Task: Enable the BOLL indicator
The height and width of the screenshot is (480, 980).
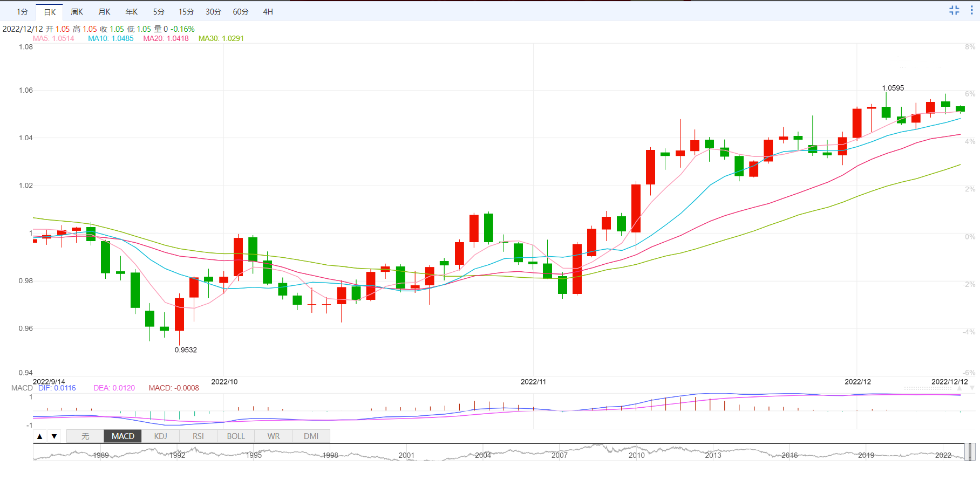Action: coord(236,436)
